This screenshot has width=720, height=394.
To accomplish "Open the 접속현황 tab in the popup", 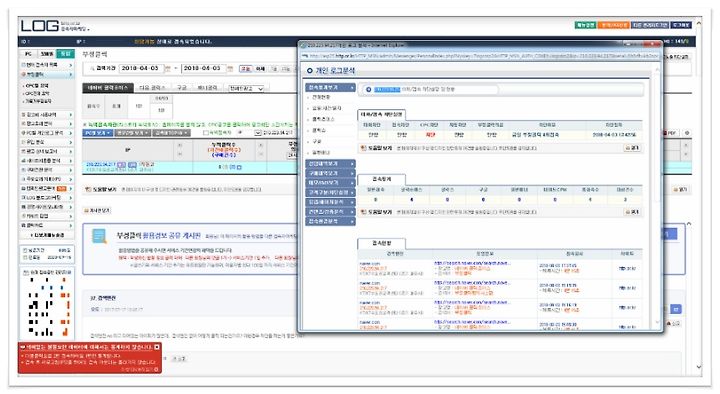I will pos(381,243).
